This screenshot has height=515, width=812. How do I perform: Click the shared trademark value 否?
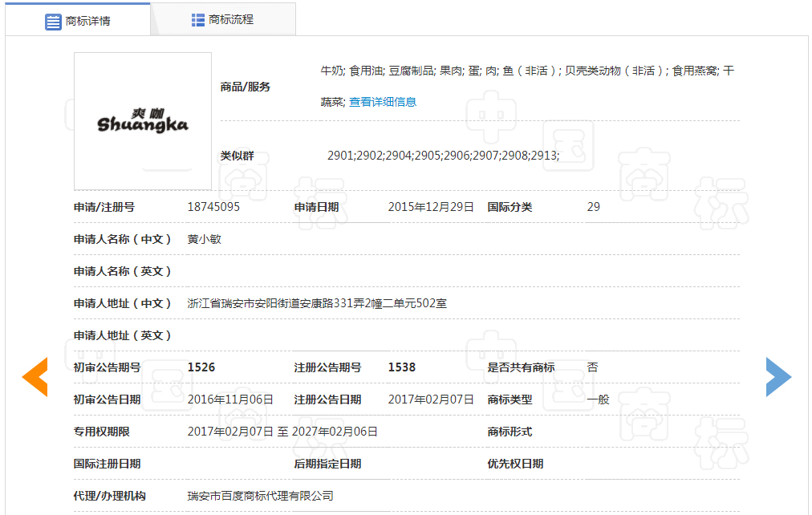[x=592, y=367]
